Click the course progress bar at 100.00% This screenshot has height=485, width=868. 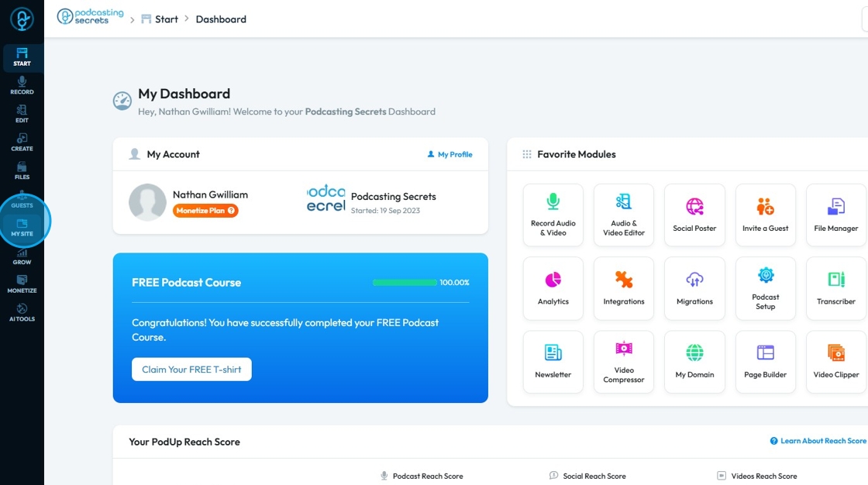click(x=405, y=282)
